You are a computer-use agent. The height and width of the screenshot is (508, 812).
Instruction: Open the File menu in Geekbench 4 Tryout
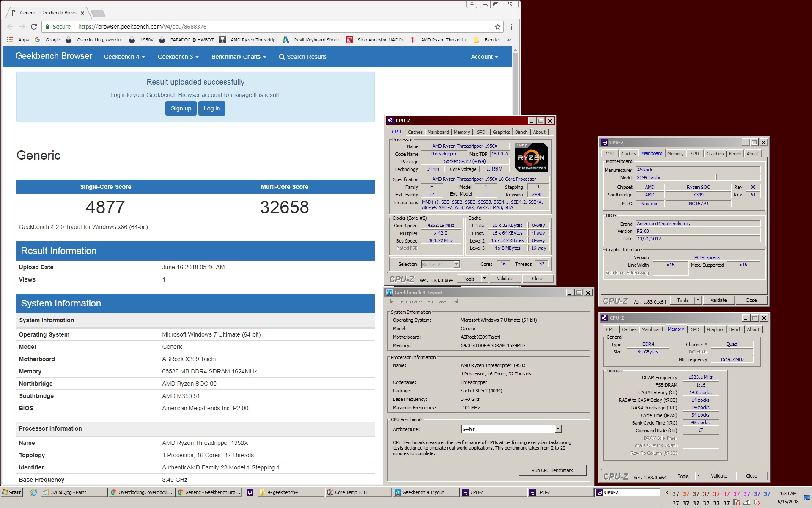[x=390, y=301]
